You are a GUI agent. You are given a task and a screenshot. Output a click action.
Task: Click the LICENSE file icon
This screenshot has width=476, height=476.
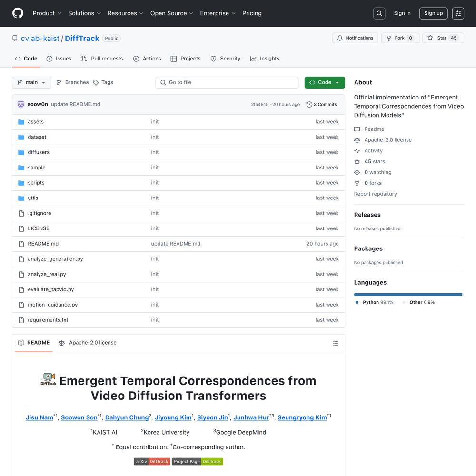pyautogui.click(x=21, y=228)
